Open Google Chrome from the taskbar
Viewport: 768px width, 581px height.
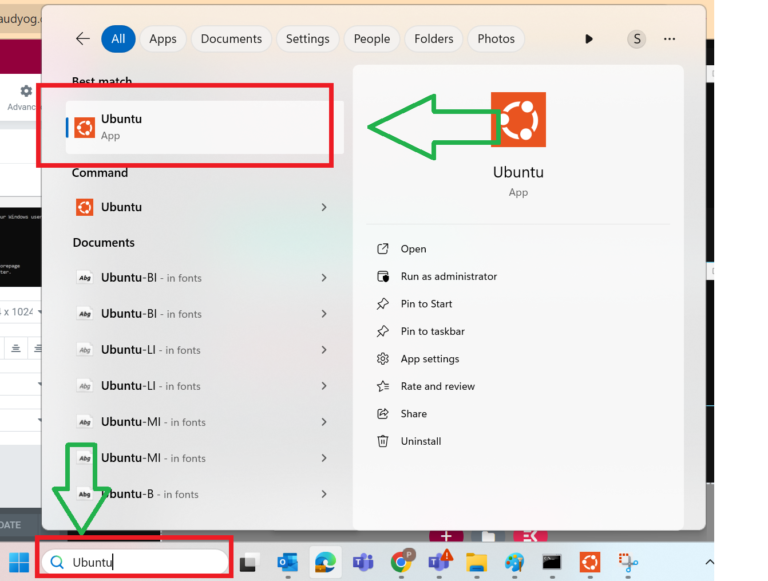tap(402, 562)
